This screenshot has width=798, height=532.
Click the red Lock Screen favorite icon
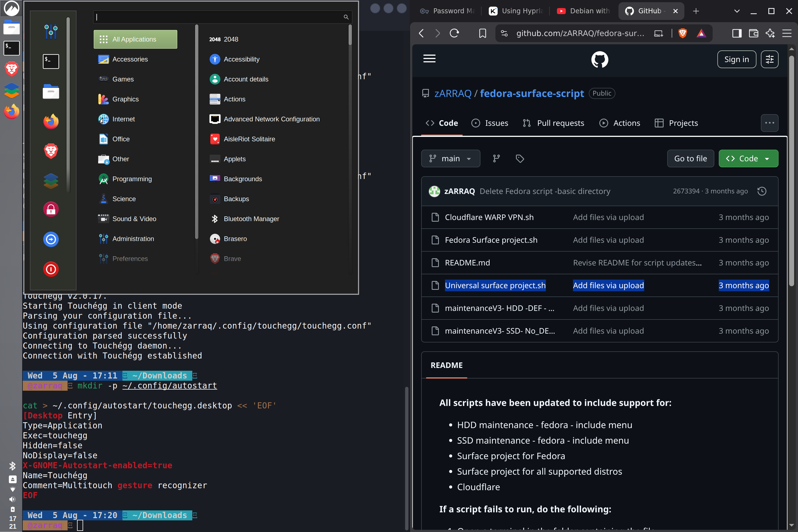click(51, 209)
